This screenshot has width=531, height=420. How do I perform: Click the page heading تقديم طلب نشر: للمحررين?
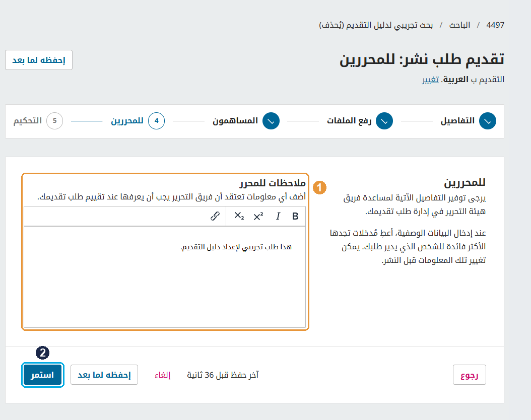point(422,59)
